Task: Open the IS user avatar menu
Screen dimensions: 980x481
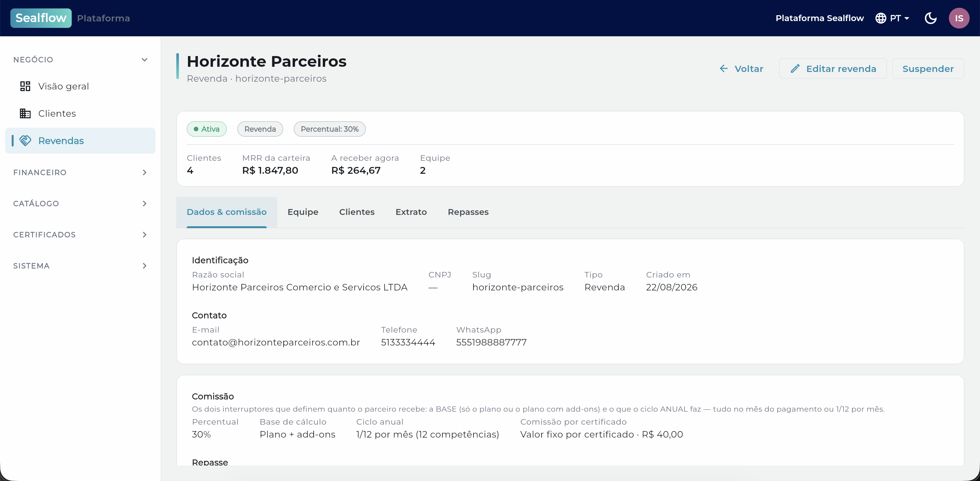Action: [x=959, y=18]
